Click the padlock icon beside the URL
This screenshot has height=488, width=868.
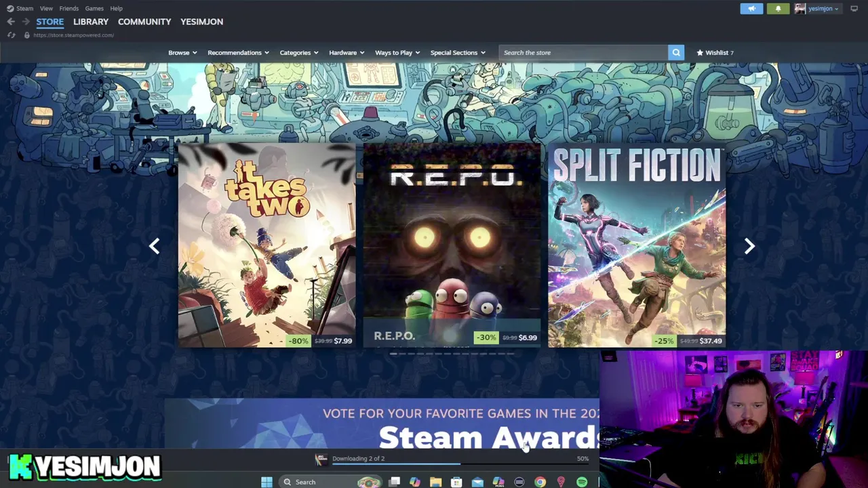(26, 35)
